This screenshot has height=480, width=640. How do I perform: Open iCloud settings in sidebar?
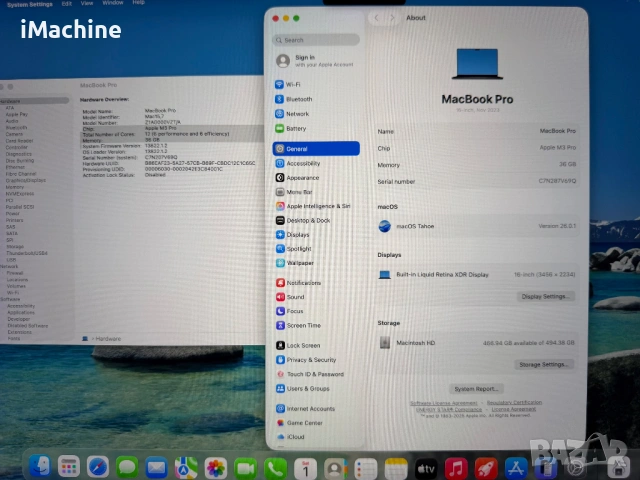290,437
